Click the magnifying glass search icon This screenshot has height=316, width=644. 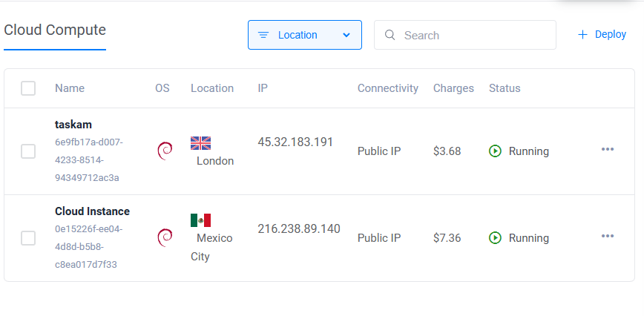390,35
